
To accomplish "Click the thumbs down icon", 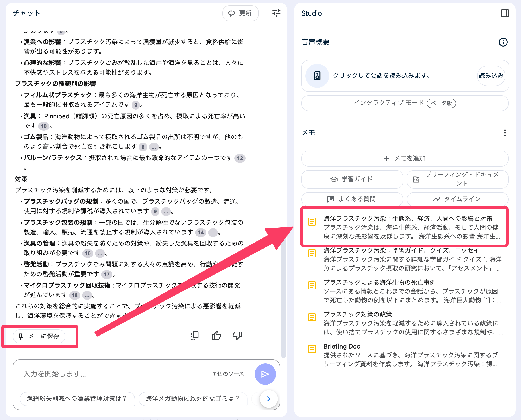I will point(237,336).
